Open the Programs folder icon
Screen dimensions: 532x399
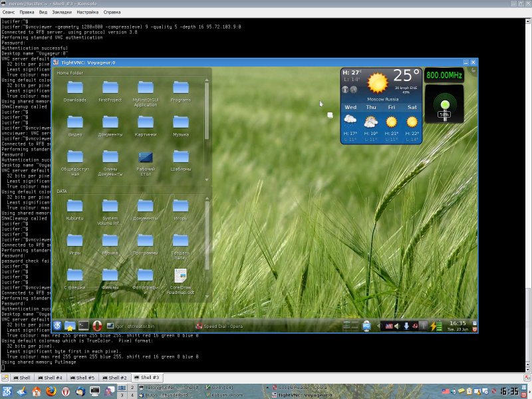[x=180, y=88]
